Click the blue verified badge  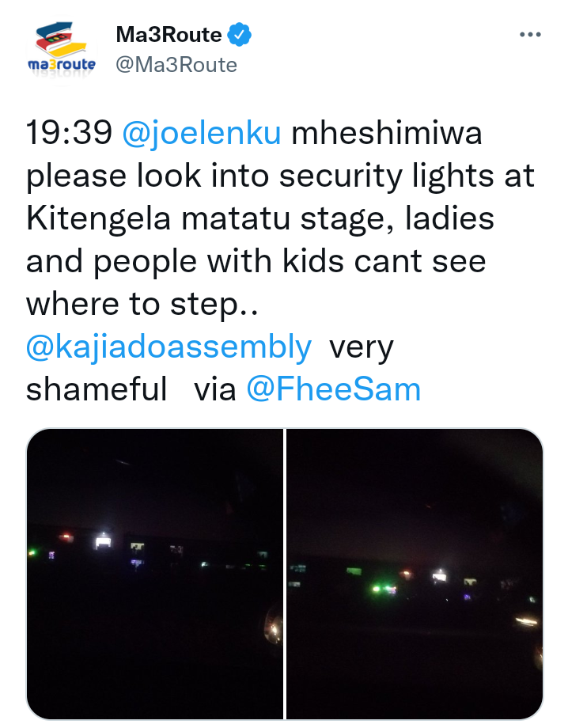point(240,34)
